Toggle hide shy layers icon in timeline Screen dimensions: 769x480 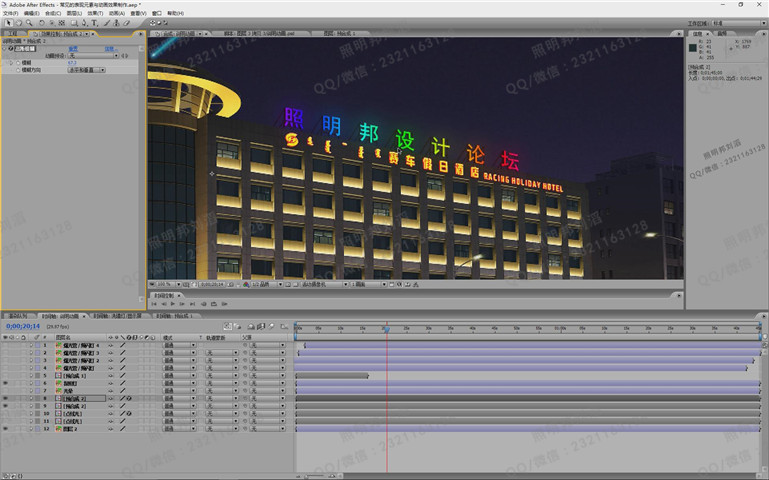pyautogui.click(x=251, y=326)
